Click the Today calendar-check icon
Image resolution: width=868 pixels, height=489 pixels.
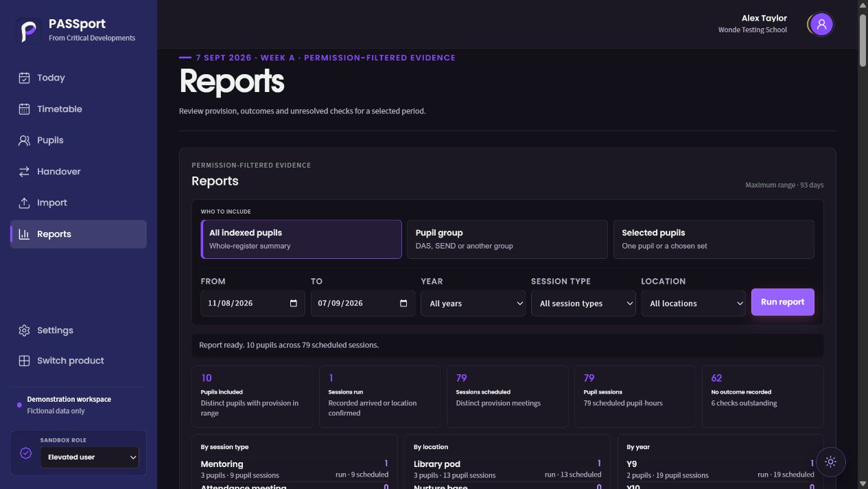tap(24, 78)
